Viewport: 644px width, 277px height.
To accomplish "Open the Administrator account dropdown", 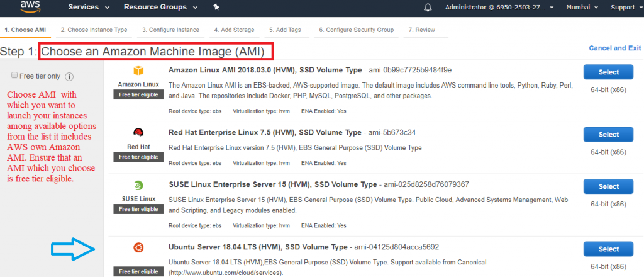I will coord(501,8).
